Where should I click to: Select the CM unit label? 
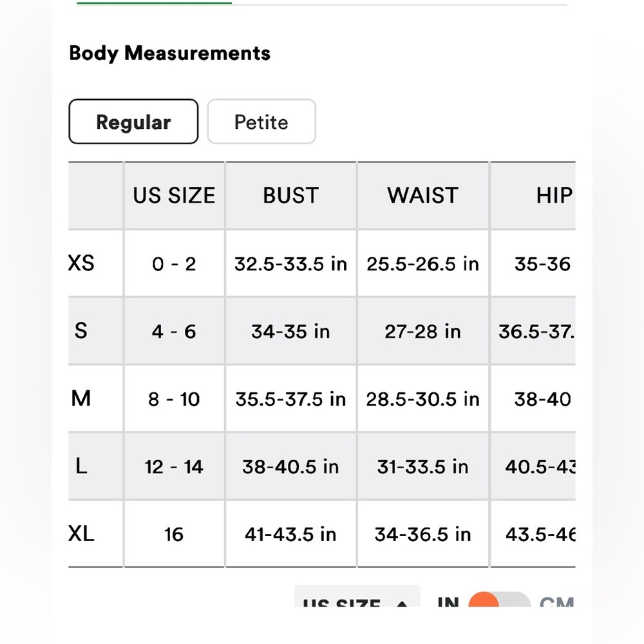556,601
